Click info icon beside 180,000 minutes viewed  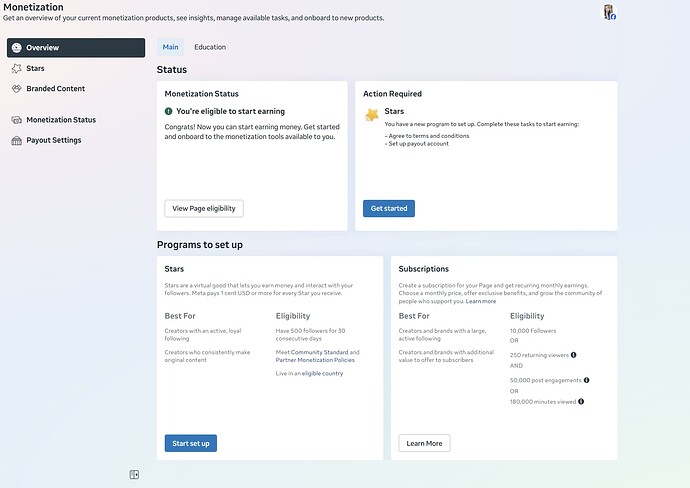click(x=581, y=402)
